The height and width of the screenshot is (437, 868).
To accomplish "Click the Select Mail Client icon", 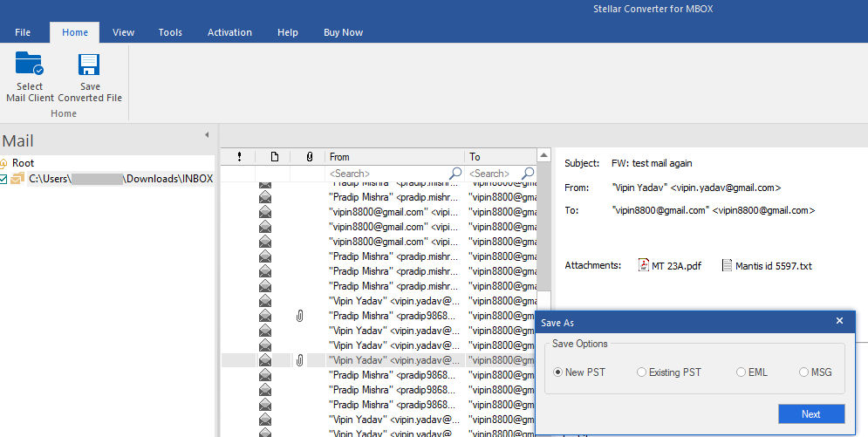I will [x=30, y=64].
